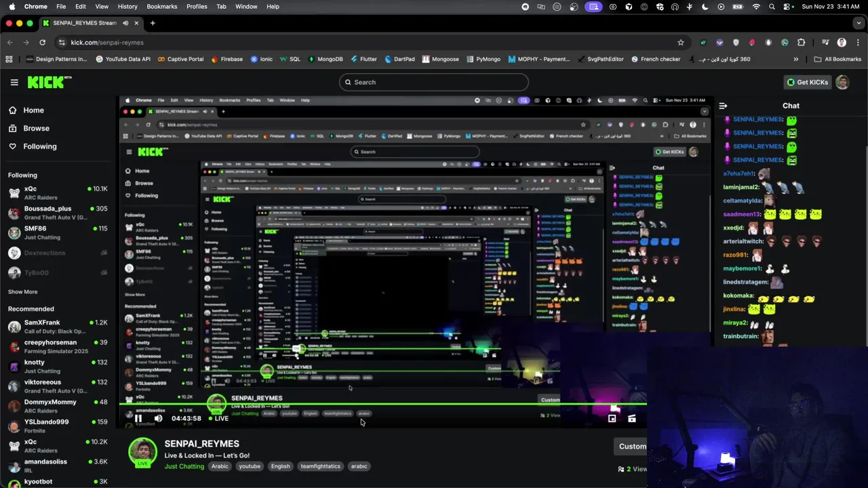868x488 pixels.
Task: Click the capitalized Arabic tag
Action: point(220,466)
